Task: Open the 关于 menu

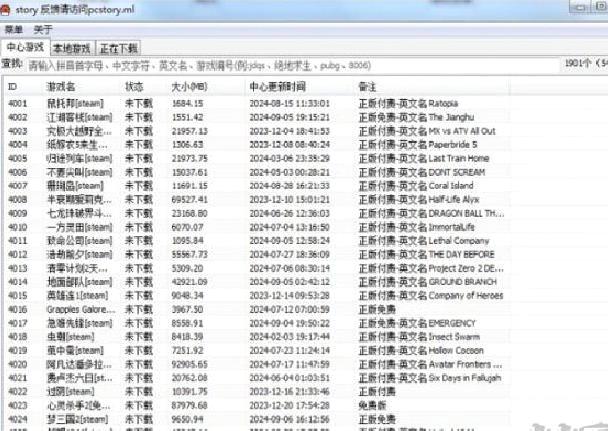Action: [43, 30]
